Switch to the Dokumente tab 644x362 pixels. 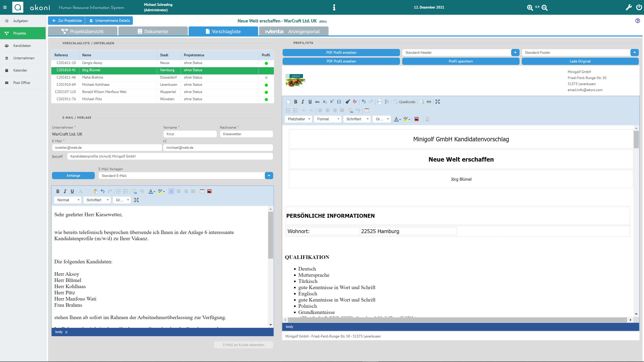point(153,32)
